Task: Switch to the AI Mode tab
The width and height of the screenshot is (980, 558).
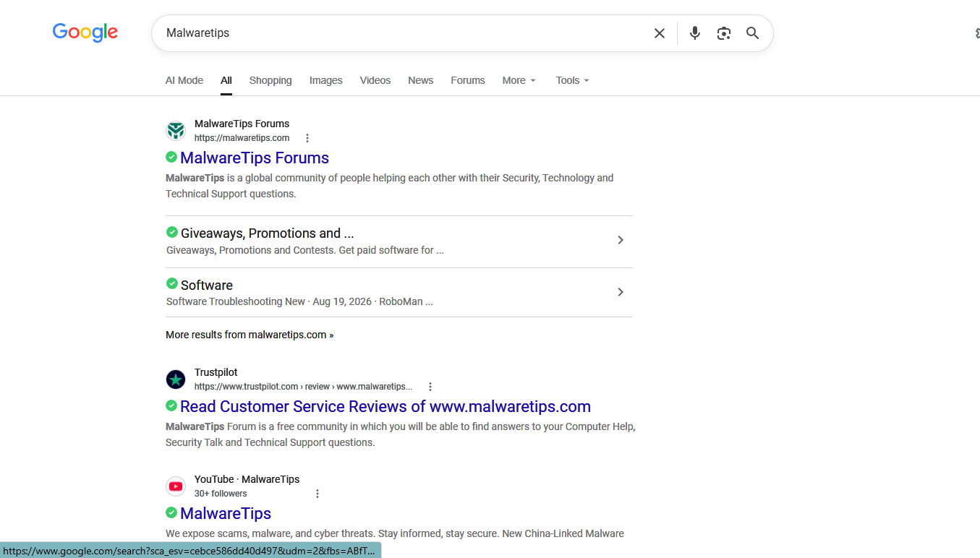Action: [x=184, y=80]
